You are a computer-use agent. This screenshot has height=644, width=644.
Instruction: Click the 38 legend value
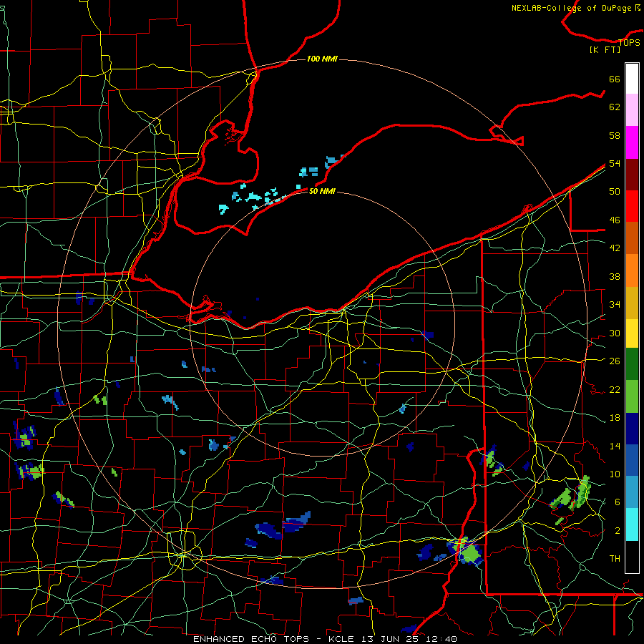point(615,276)
